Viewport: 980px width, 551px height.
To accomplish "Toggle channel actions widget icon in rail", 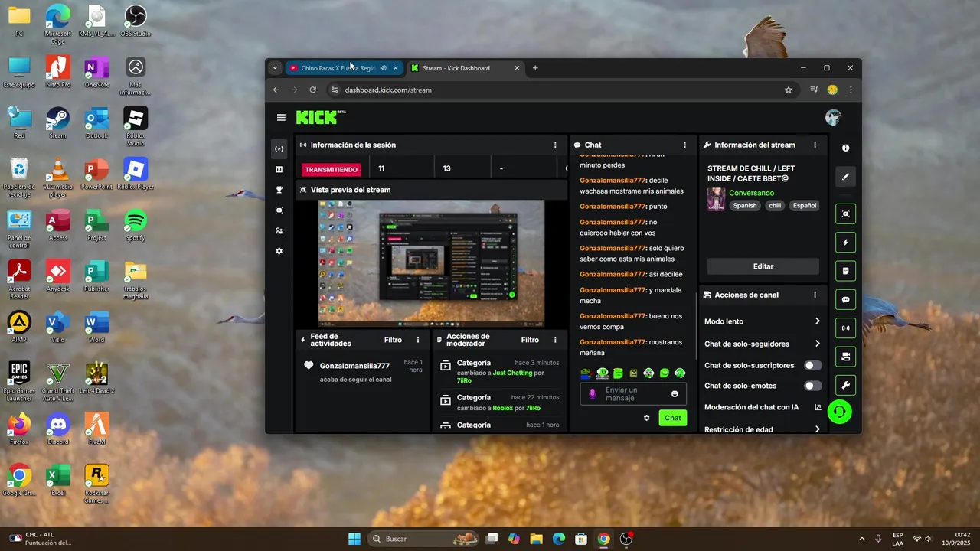I will point(845,357).
